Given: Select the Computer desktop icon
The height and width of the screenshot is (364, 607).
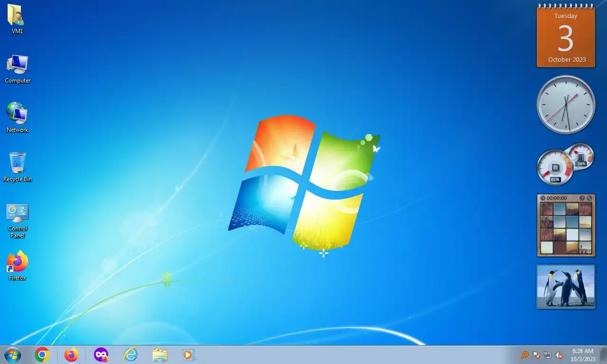Looking at the screenshot, I should pos(18,69).
